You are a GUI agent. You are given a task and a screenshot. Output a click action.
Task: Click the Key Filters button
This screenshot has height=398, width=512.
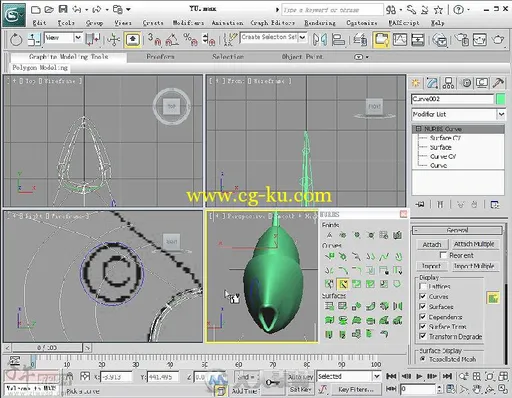click(x=356, y=389)
